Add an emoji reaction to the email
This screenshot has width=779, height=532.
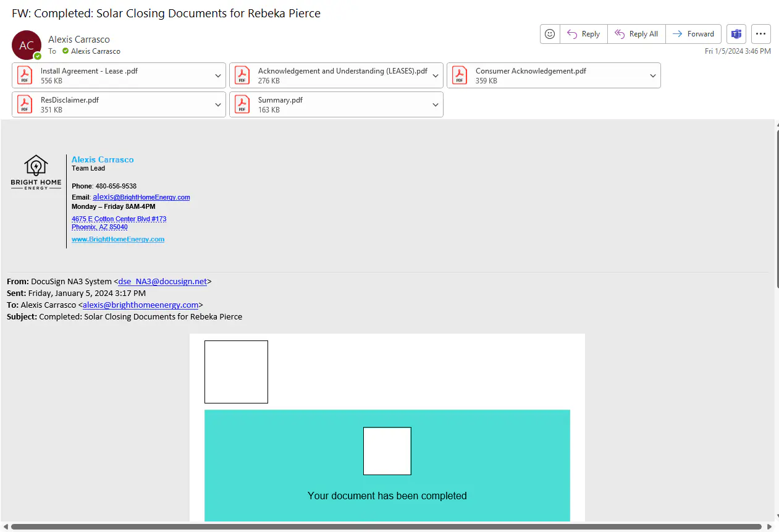coord(550,34)
